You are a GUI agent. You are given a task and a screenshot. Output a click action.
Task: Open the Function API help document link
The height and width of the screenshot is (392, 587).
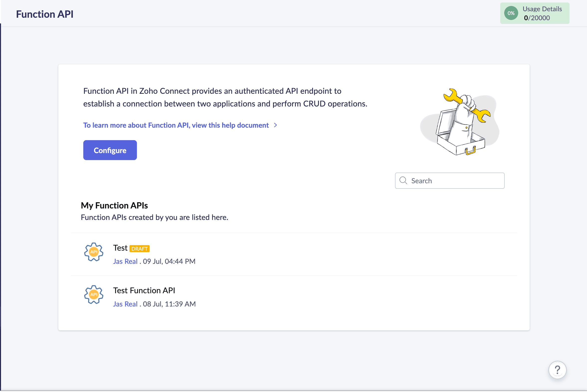click(x=176, y=125)
